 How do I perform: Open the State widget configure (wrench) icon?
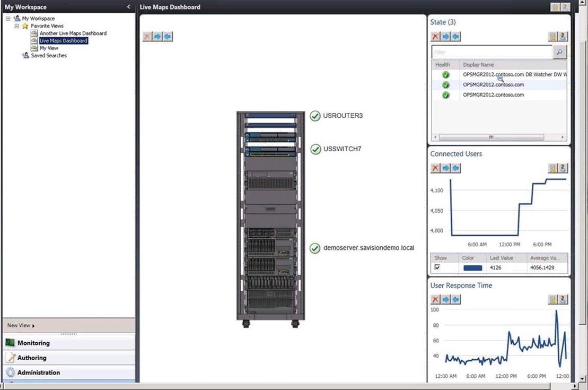pos(553,37)
